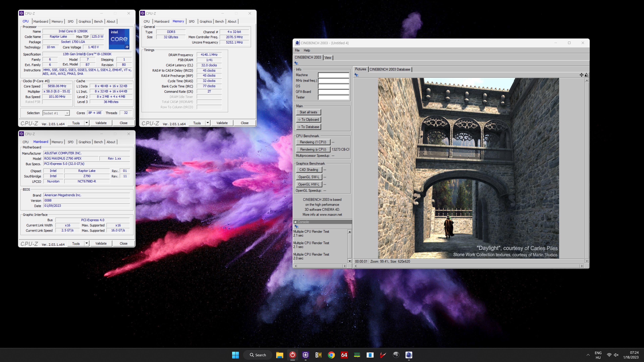
Task: Launch Google Chrome from the taskbar
Action: coord(331,355)
